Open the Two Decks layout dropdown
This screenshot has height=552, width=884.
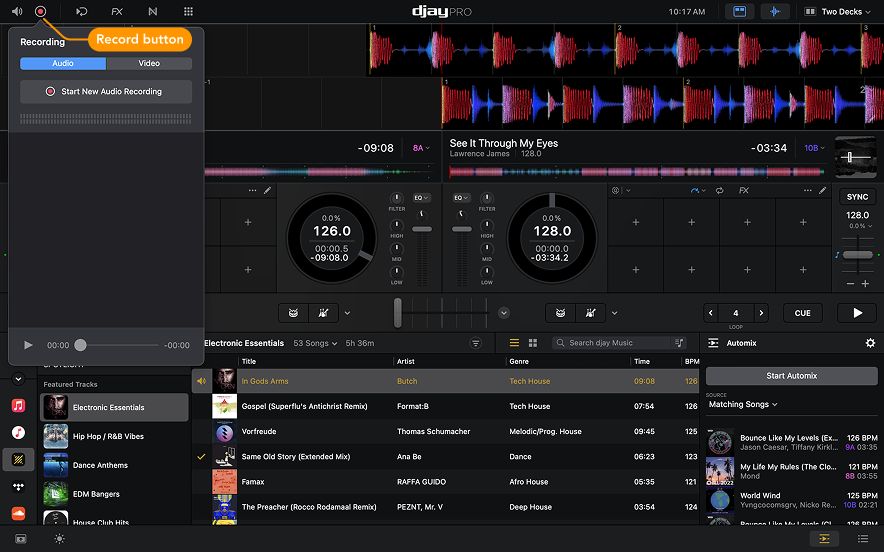pos(837,11)
